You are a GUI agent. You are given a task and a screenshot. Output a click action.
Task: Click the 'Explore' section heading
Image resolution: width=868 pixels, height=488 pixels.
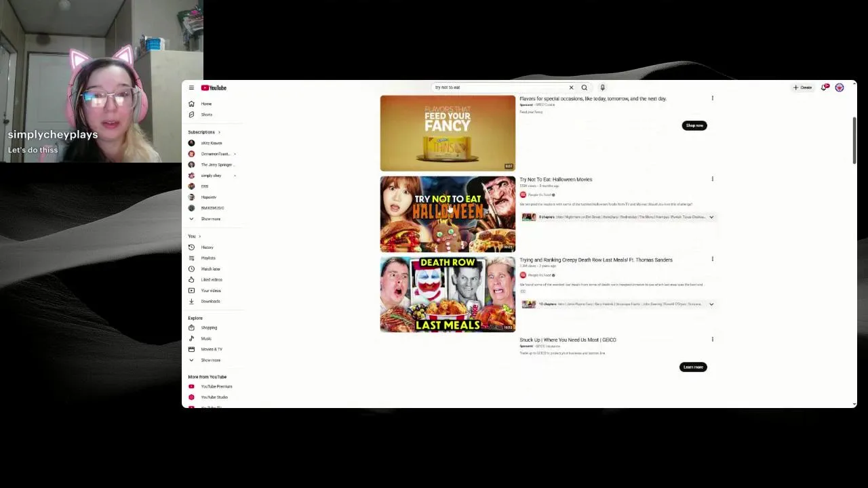[195, 318]
